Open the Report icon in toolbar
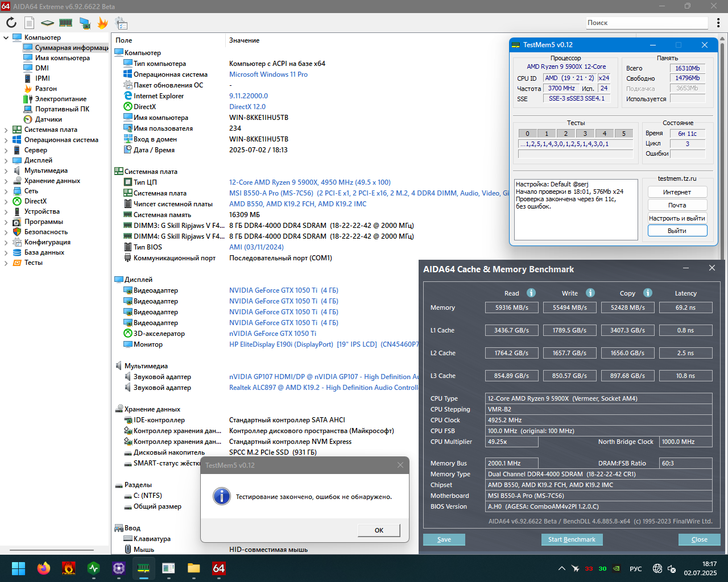Viewport: 728px width, 582px height. coord(30,23)
